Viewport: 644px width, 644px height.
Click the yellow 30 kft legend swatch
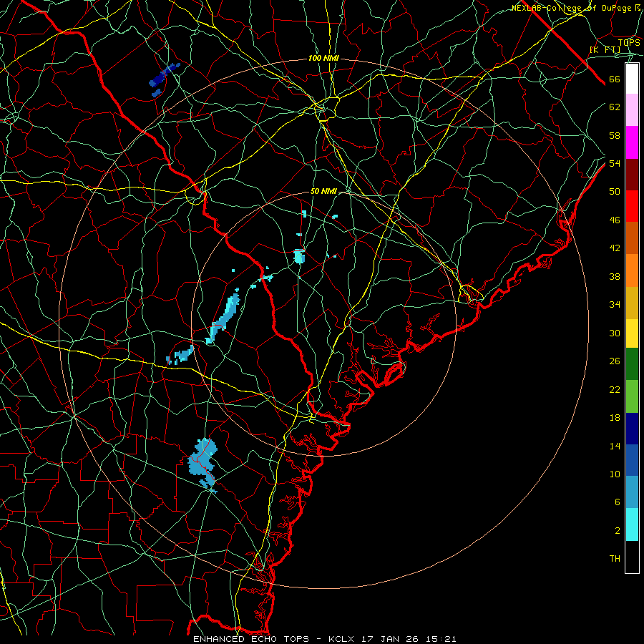[632, 333]
